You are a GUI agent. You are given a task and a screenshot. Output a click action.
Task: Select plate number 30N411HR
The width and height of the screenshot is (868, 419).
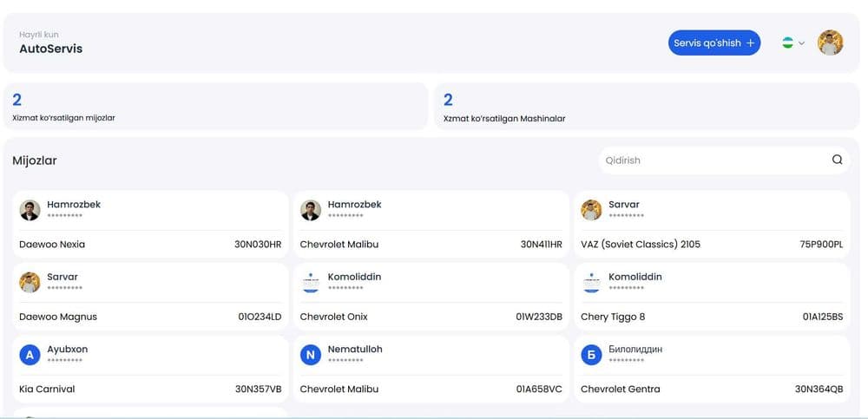542,244
